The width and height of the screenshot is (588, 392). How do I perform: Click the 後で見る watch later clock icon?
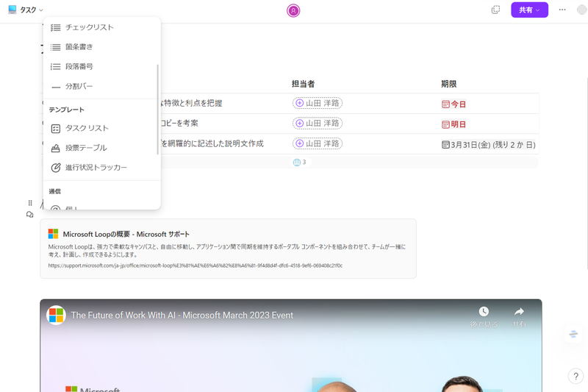[x=484, y=311]
